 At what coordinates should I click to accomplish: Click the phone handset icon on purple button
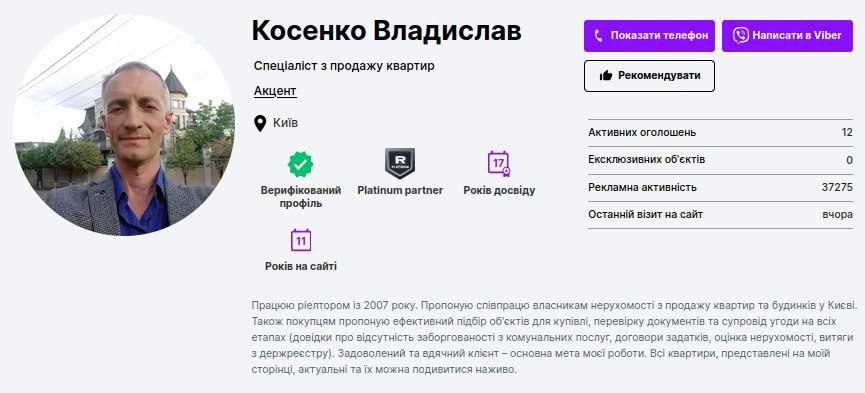pyautogui.click(x=599, y=36)
